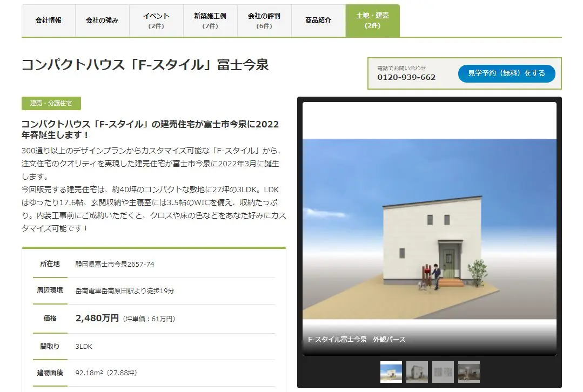Image resolution: width=583 pixels, height=392 pixels.
Task: View the 会社の評判 (6件) tab
Action: pos(264,21)
